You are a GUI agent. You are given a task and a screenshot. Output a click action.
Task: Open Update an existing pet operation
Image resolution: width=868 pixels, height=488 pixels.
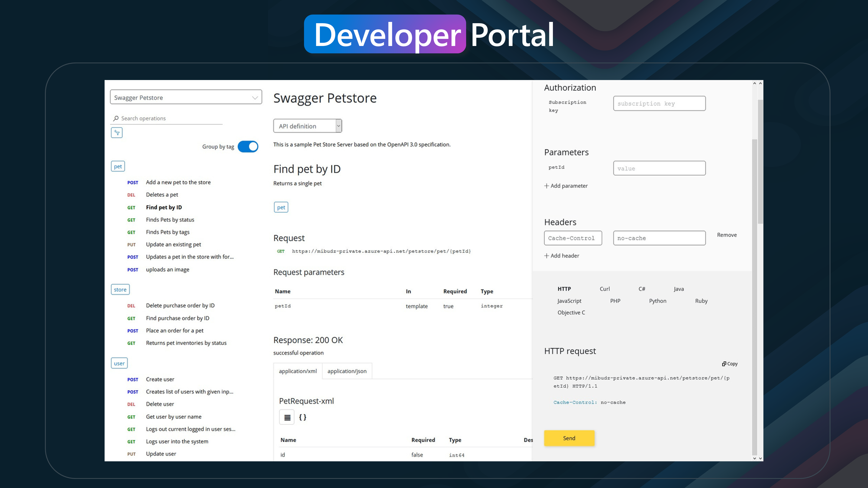point(174,244)
